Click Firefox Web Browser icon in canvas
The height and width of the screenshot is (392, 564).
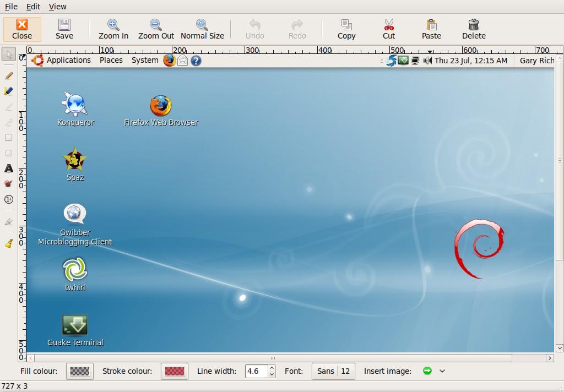pos(161,105)
